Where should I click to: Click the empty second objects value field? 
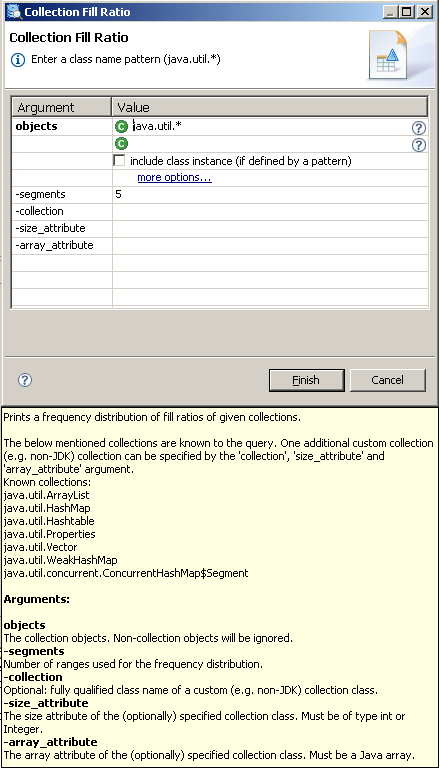pyautogui.click(x=270, y=144)
